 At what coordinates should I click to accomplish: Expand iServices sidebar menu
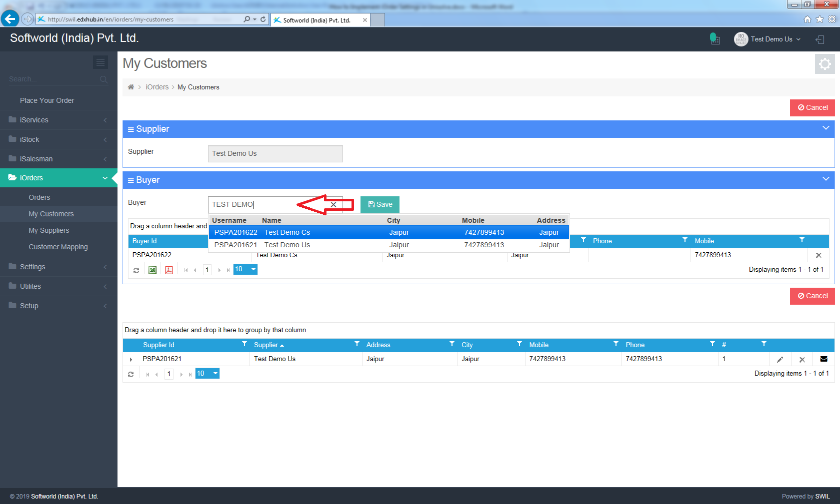tap(58, 120)
